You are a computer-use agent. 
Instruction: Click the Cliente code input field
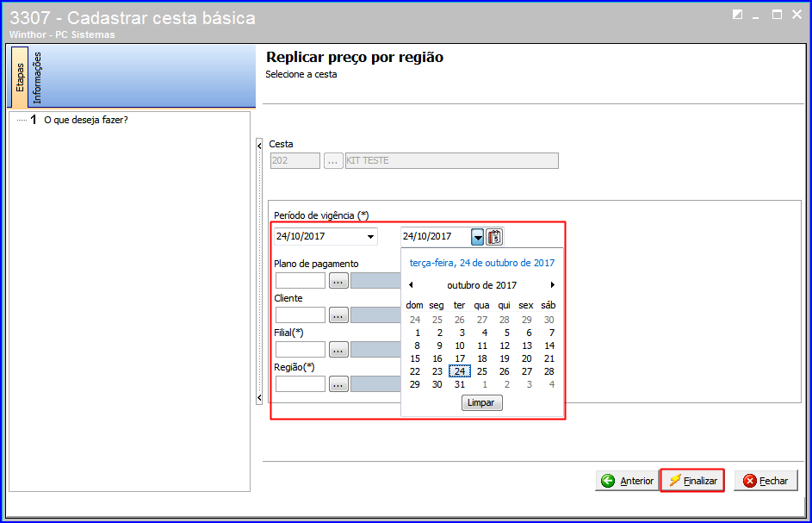[x=301, y=315]
